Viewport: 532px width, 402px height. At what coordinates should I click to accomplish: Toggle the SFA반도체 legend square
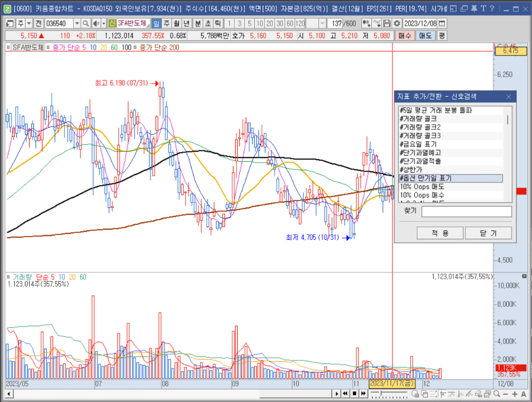(8, 47)
